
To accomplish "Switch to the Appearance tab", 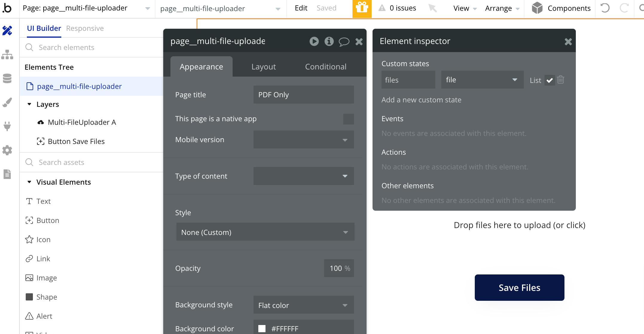I will [x=201, y=66].
